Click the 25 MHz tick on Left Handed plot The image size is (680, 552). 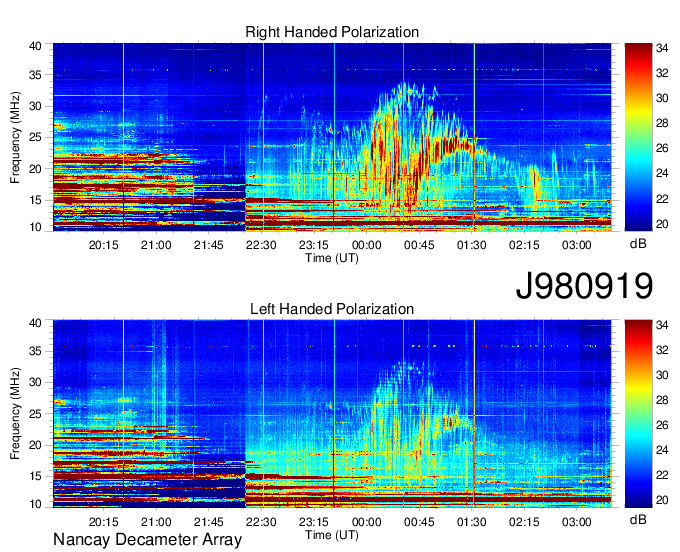[36, 414]
